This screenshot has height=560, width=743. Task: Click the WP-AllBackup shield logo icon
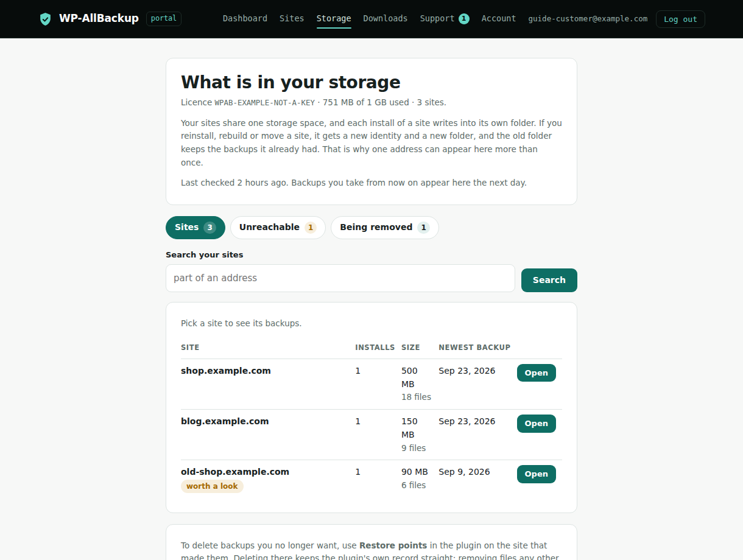coord(45,19)
